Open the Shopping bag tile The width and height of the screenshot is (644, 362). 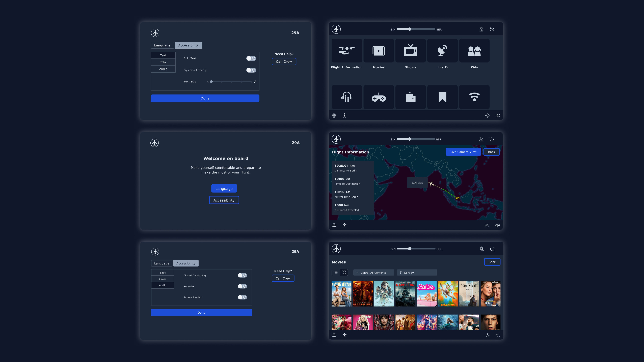click(411, 97)
